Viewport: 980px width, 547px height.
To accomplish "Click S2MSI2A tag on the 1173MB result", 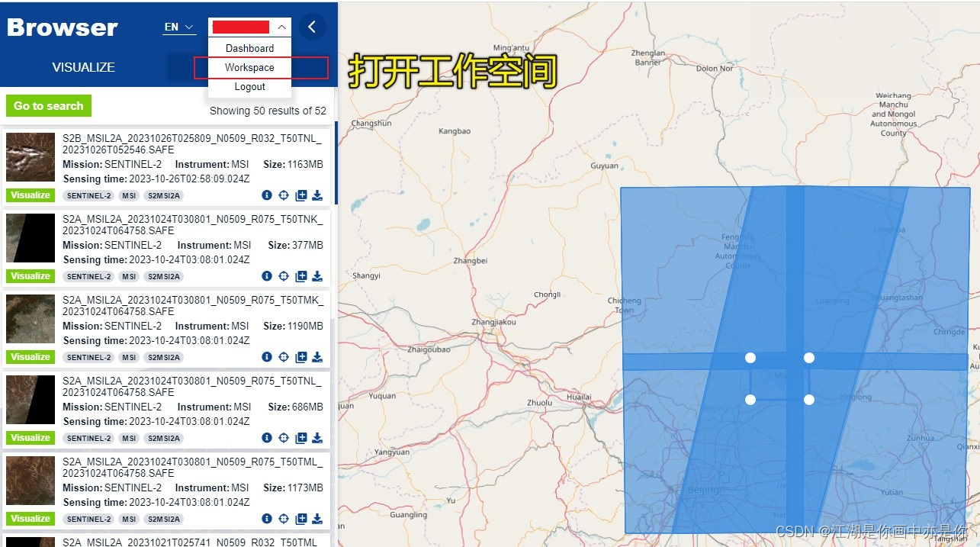I will pyautogui.click(x=163, y=519).
